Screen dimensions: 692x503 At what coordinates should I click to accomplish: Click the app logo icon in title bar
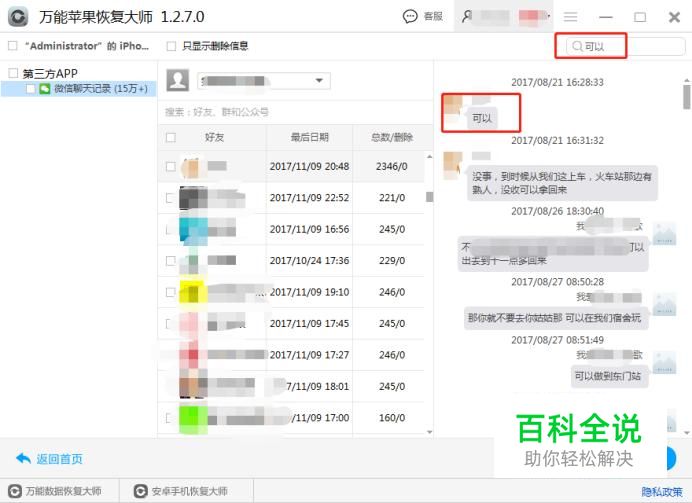pyautogui.click(x=18, y=17)
